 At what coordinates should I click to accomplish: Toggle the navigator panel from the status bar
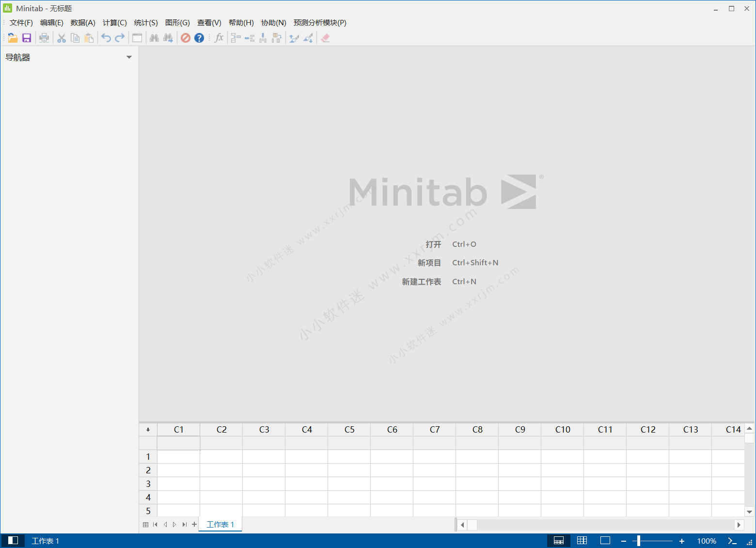(x=13, y=541)
